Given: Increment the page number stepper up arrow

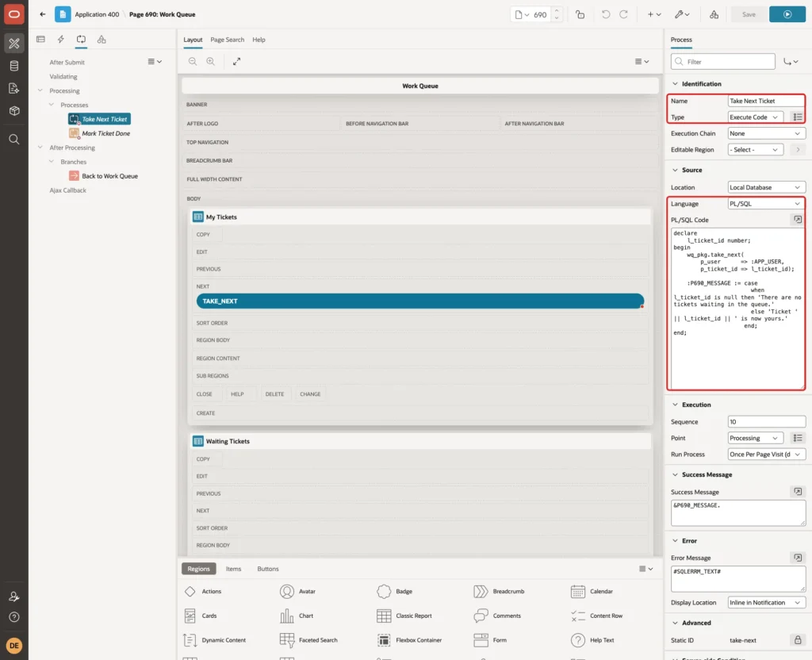Looking at the screenshot, I should (557, 11).
